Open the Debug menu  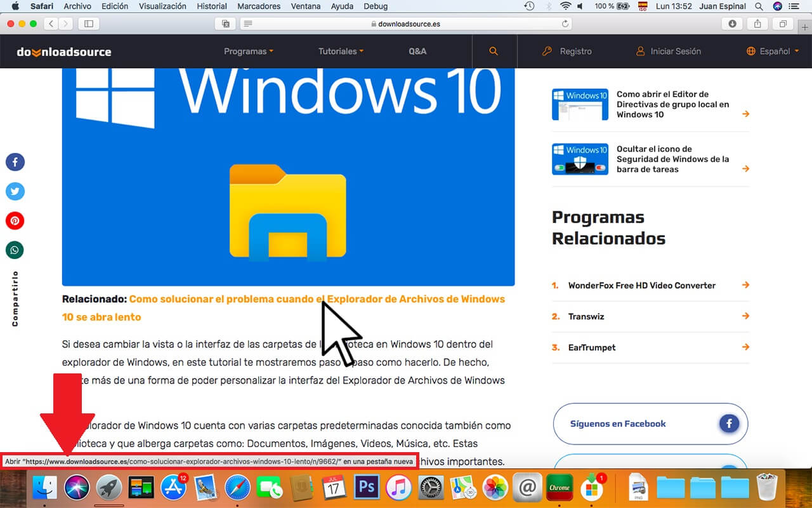(376, 6)
